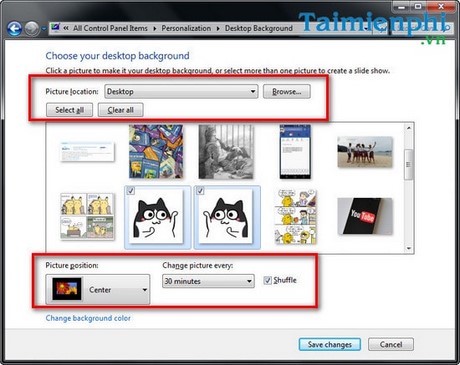Viewport: 460px width, 365px height.
Task: Toggle the Shuffle checkbox
Action: (x=267, y=280)
